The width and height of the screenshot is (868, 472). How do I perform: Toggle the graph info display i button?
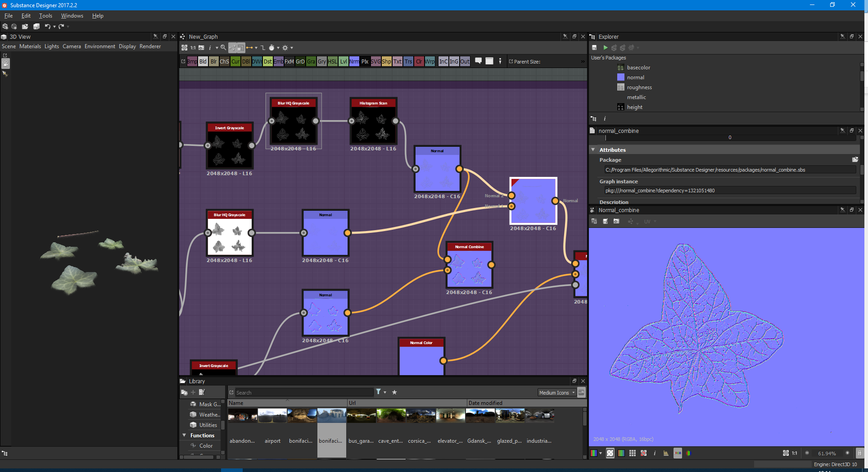(x=210, y=48)
